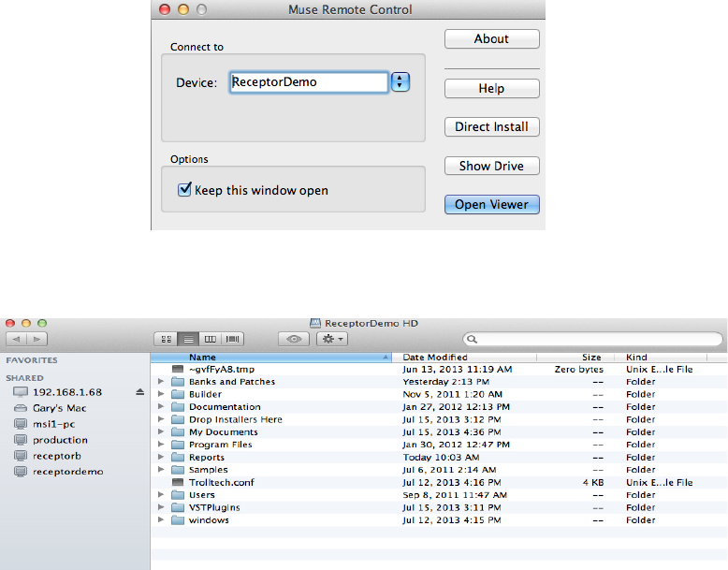
Task: Click the Trolltech.conf file icon
Action: pyautogui.click(x=178, y=482)
